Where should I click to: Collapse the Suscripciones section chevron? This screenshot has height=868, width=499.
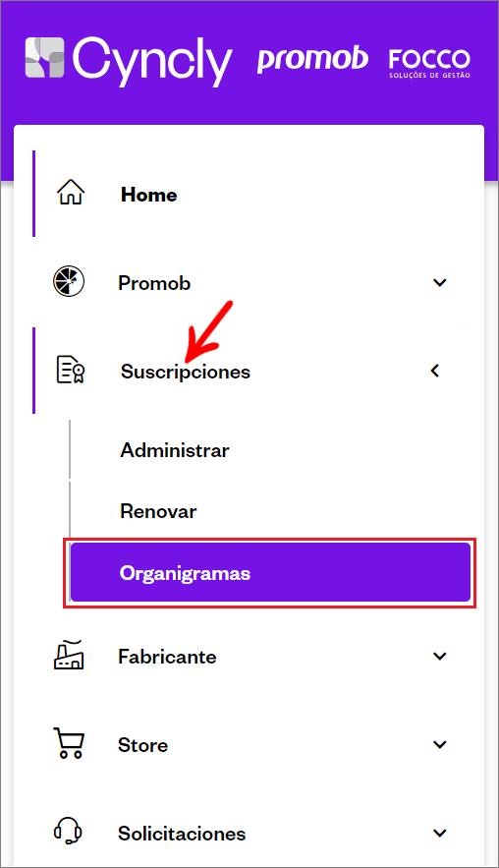tap(435, 371)
